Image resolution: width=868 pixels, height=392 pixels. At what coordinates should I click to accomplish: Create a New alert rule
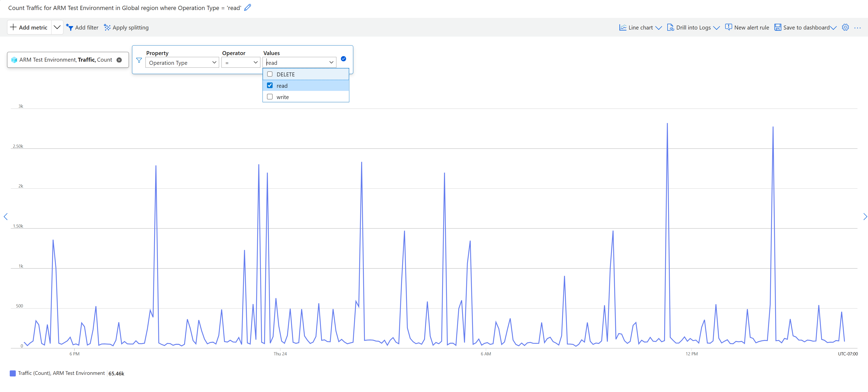(747, 27)
